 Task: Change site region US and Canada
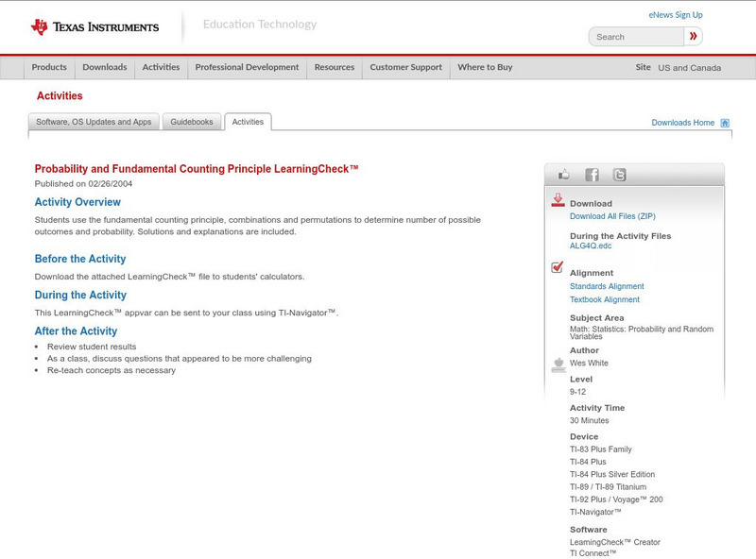click(x=690, y=68)
